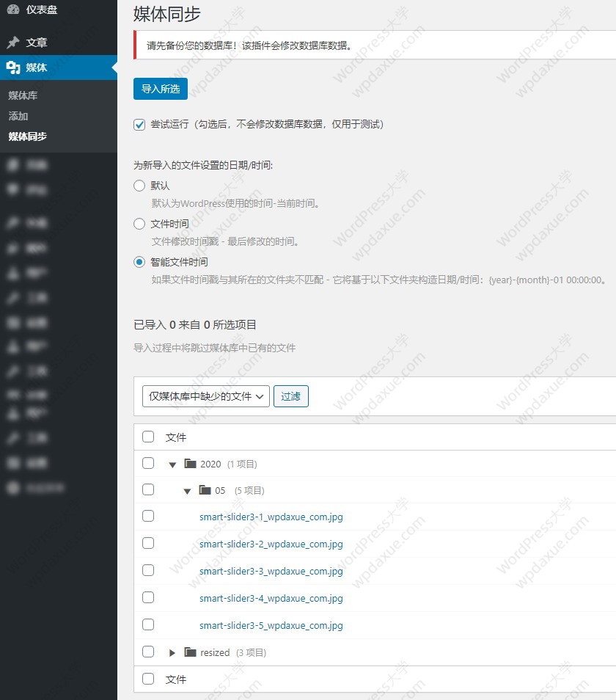The width and height of the screenshot is (616, 700).
Task: Check the box for smart-slider3-1_wpdaxue_com.jpg
Action: (148, 517)
